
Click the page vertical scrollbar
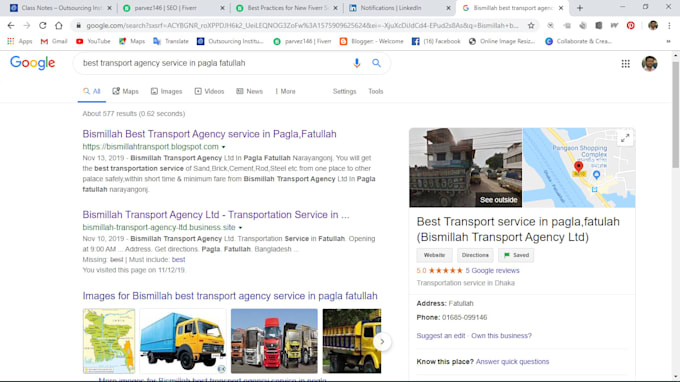pyautogui.click(x=676, y=115)
